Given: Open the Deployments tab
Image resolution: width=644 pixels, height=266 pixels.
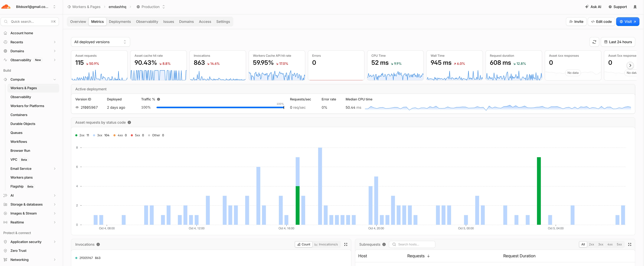Looking at the screenshot, I should (120, 22).
